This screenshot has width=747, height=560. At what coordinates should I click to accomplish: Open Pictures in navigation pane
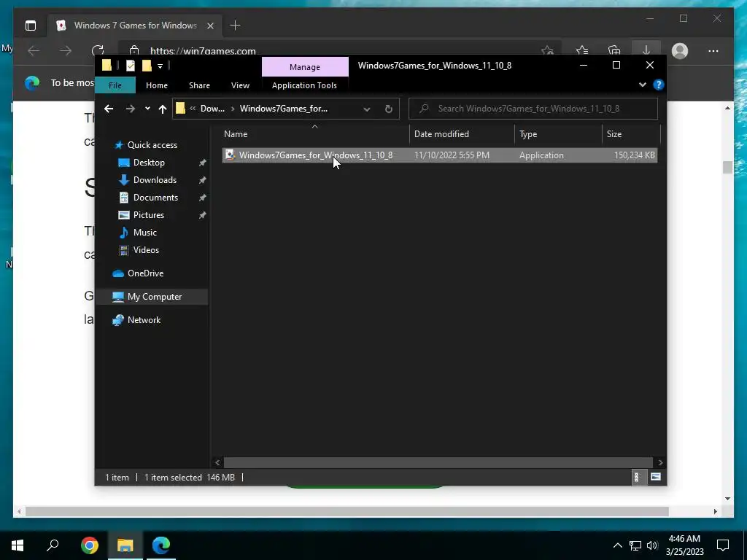tap(149, 215)
